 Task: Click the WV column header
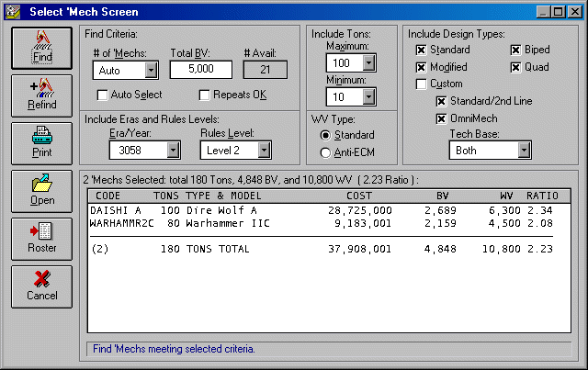(506, 196)
